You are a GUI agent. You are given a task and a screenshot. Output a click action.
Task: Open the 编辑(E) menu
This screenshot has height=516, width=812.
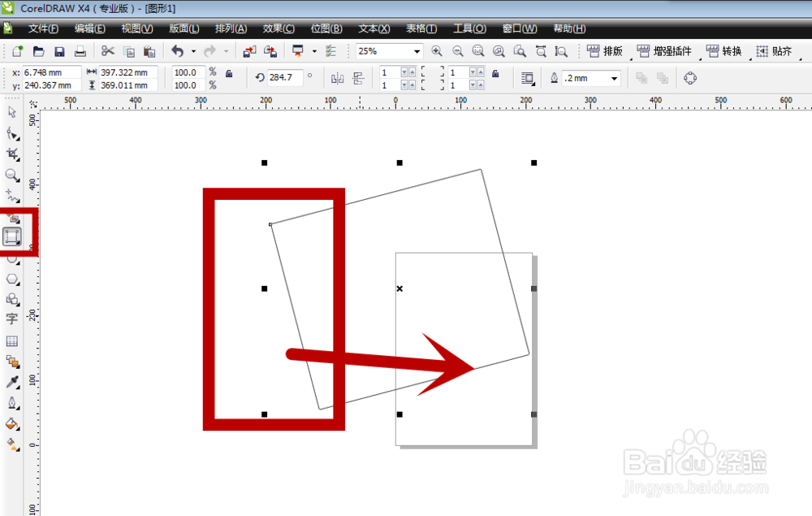[89, 28]
